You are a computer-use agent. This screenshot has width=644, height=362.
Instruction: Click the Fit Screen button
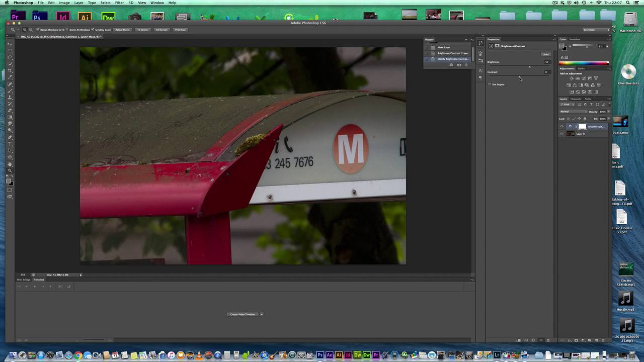143,30
